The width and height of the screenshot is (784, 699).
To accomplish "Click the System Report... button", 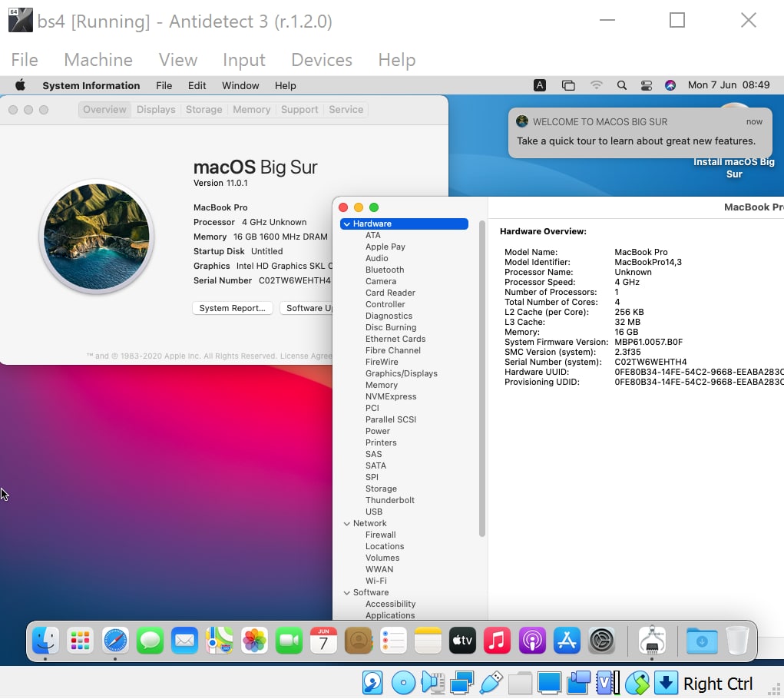I will point(233,308).
